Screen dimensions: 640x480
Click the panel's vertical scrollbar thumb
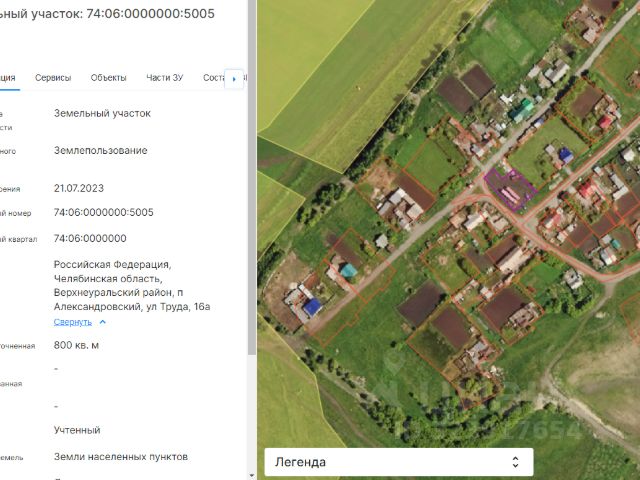click(252, 176)
